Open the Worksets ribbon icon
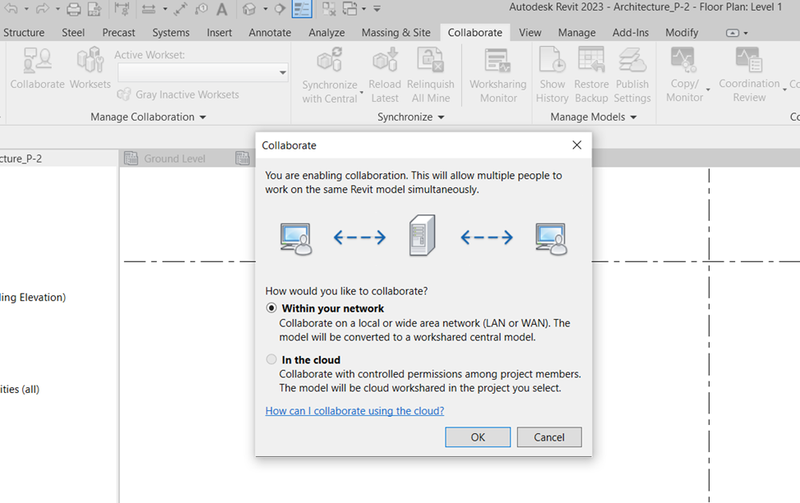 [x=90, y=69]
